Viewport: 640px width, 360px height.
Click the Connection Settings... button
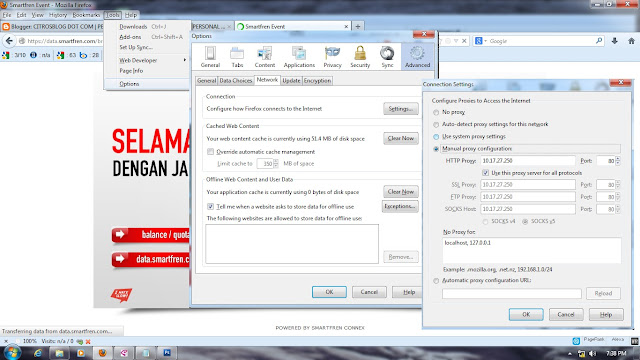[401, 109]
